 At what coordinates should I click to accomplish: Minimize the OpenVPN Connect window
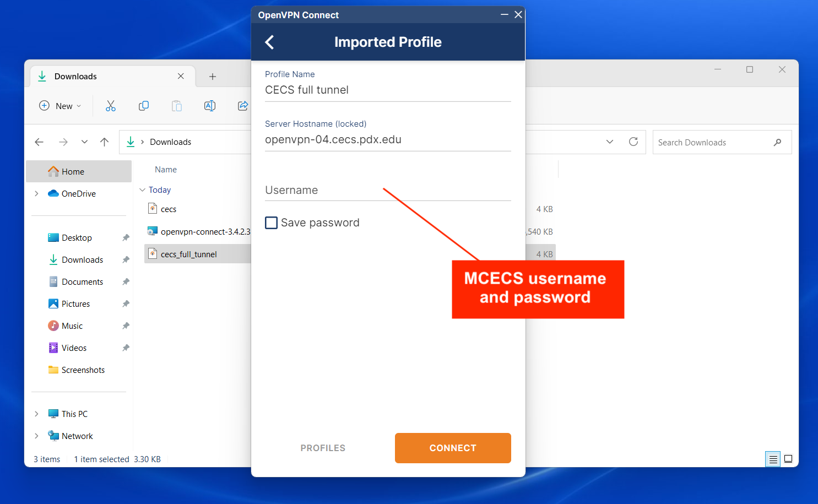(504, 14)
